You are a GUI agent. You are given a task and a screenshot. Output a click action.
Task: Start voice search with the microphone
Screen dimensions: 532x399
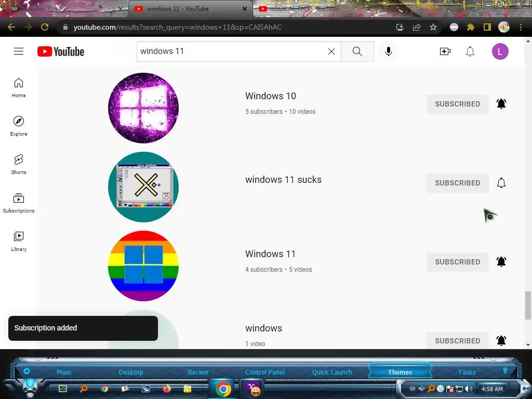click(389, 51)
